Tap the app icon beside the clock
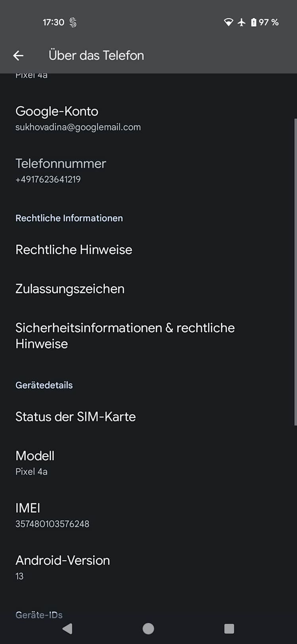The width and height of the screenshot is (297, 644). [x=73, y=23]
